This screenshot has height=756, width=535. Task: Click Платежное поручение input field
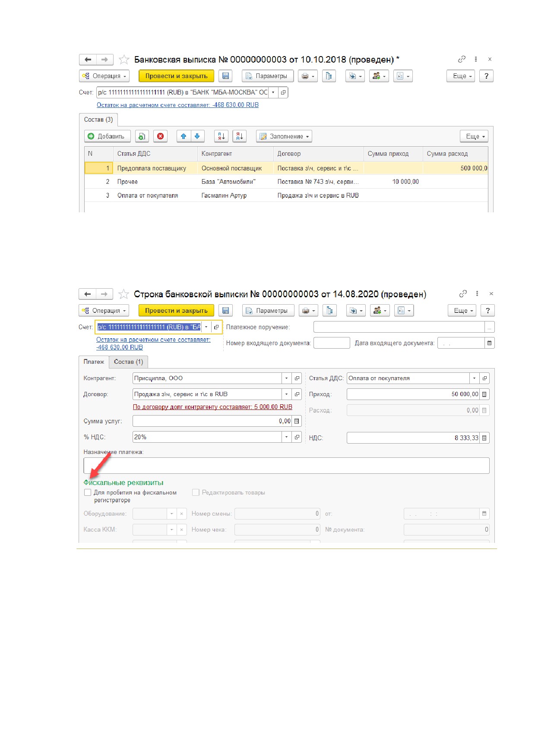click(x=399, y=327)
